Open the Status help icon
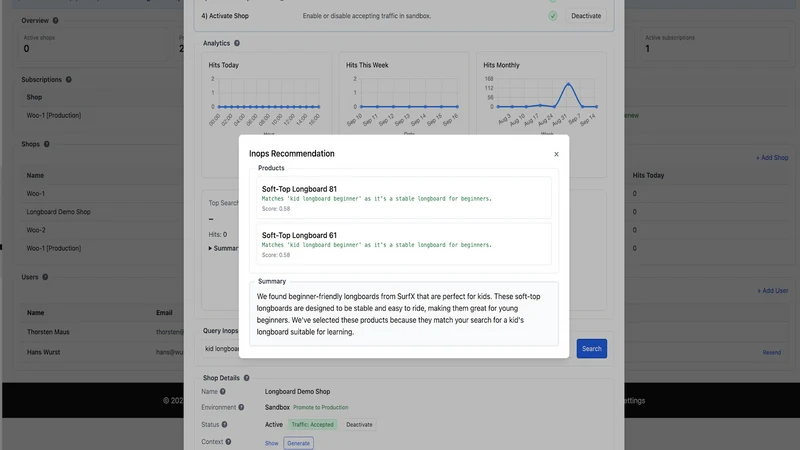The height and width of the screenshot is (450, 800). 224,424
